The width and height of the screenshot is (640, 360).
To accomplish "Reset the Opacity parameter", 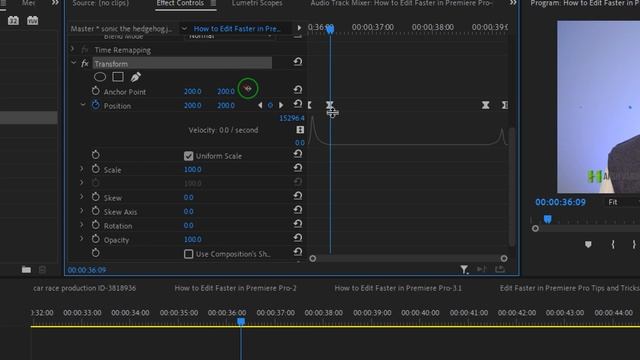I will point(298,238).
